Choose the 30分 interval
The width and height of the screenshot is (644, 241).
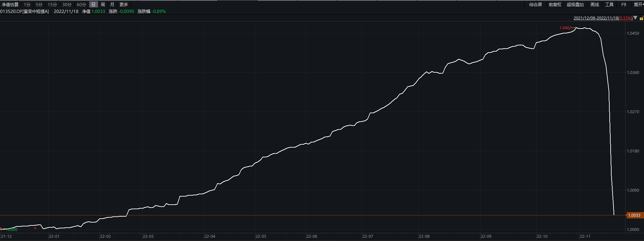click(x=67, y=5)
